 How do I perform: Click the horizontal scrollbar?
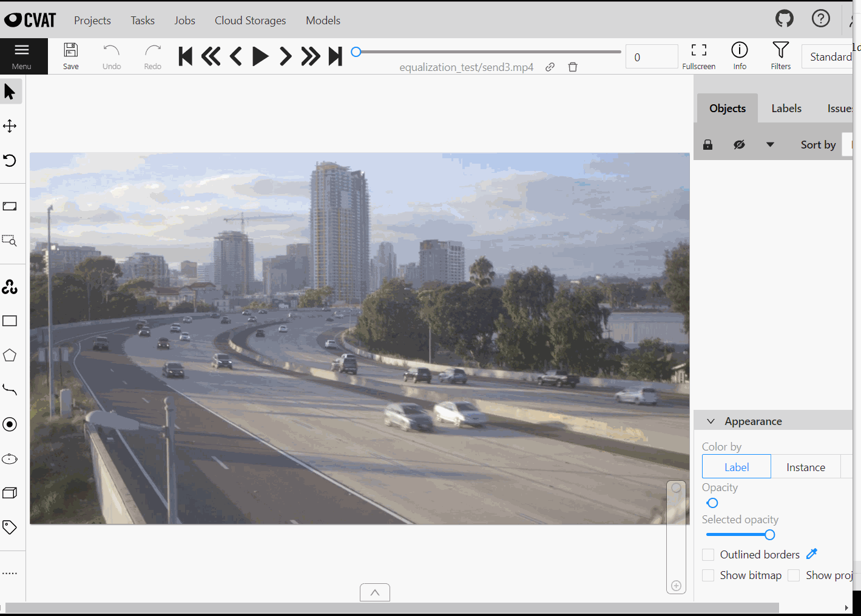click(x=392, y=608)
